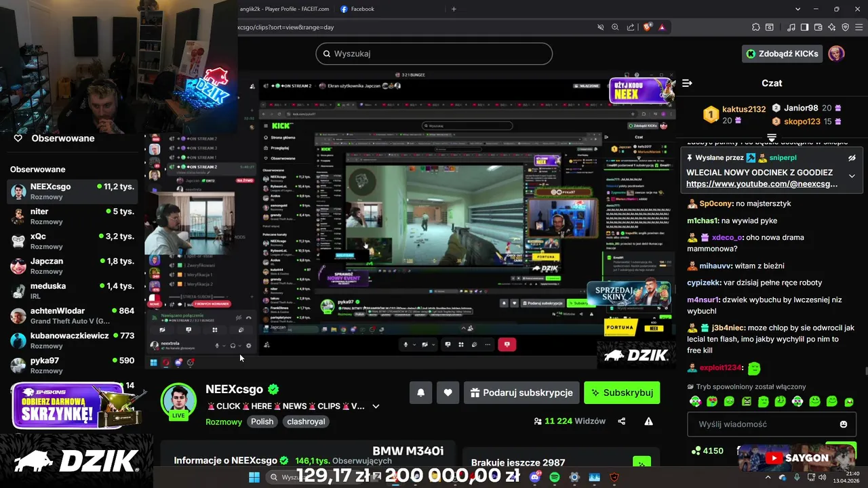Screen dimensions: 868x488
Task: Open the Leo AI sparkle icon
Action: (831, 27)
